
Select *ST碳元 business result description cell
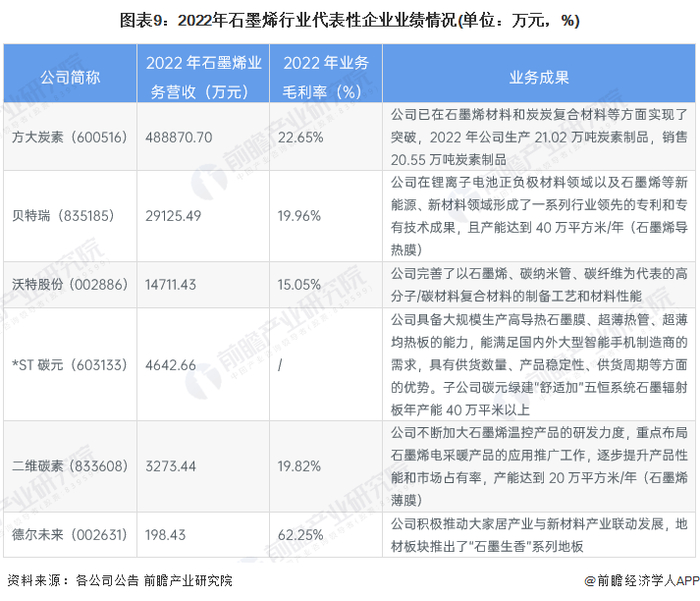tap(539, 364)
